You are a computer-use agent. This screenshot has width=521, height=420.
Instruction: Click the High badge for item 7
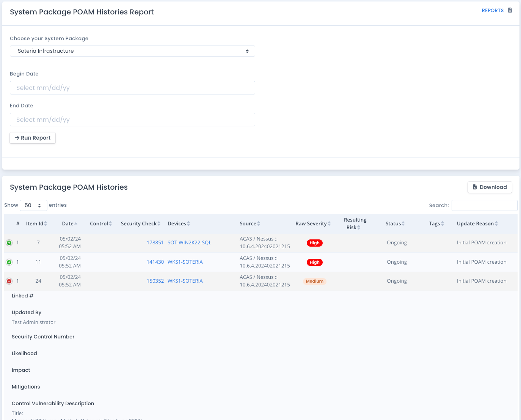[315, 243]
